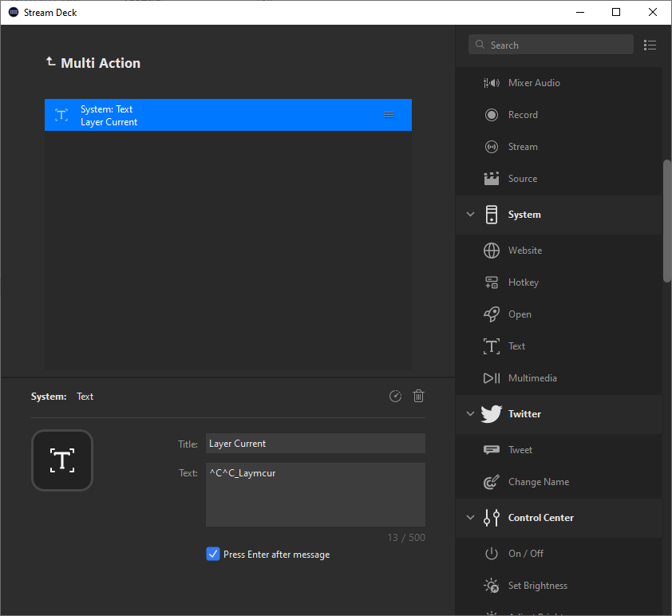Toggle the actions list view icon

coord(650,45)
